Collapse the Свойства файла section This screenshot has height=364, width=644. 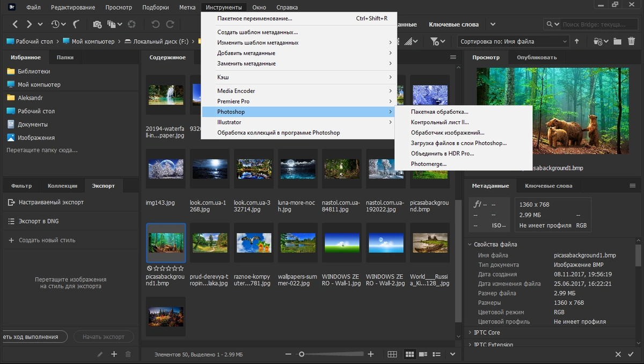click(x=470, y=244)
